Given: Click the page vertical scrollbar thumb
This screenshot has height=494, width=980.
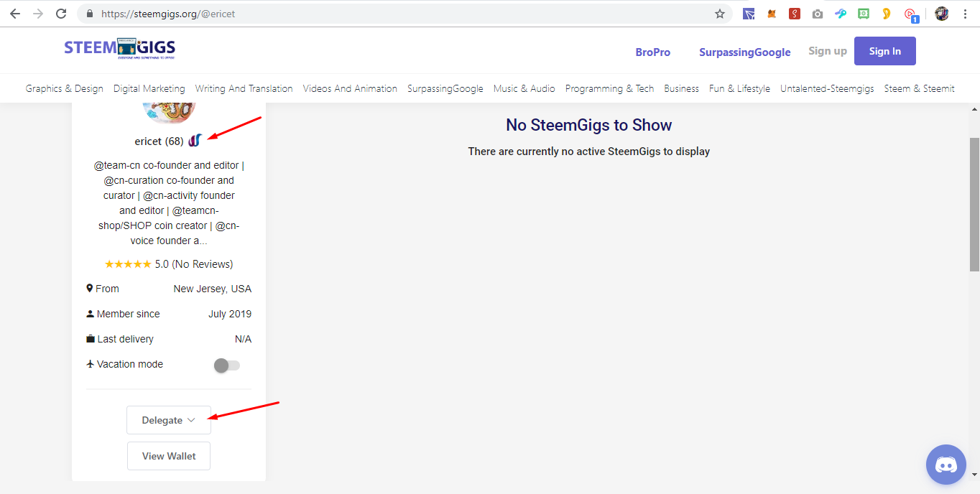Looking at the screenshot, I should point(974,205).
